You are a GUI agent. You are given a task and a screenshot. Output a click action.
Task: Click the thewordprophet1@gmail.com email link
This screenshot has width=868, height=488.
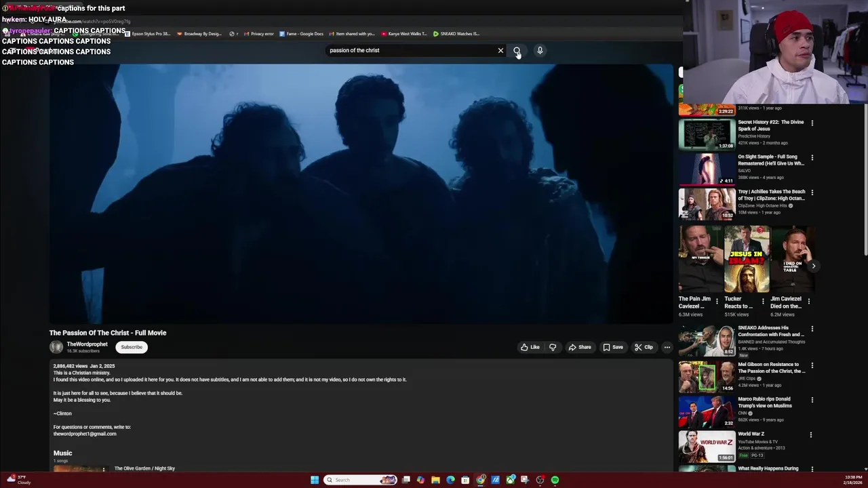point(85,434)
